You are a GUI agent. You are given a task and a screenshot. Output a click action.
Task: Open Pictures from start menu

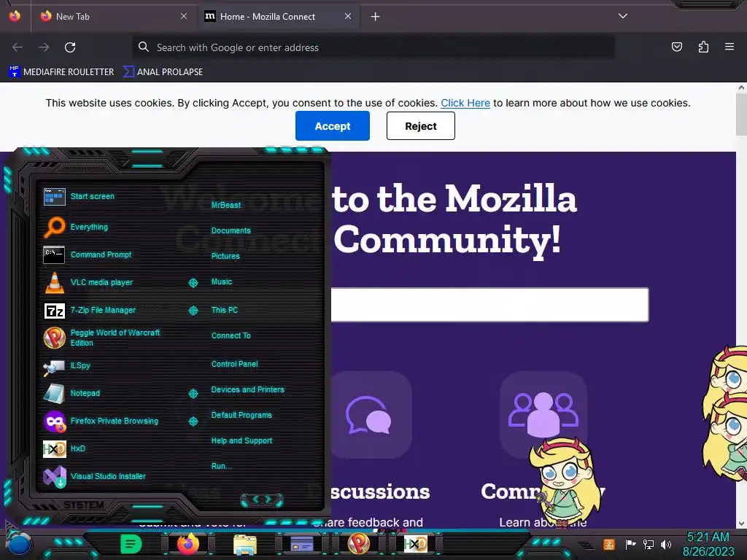225,256
